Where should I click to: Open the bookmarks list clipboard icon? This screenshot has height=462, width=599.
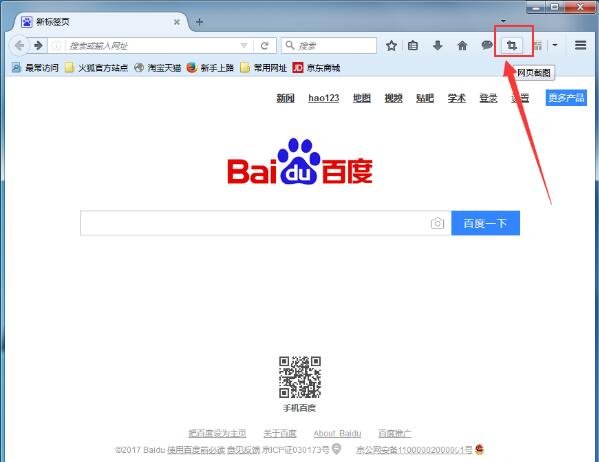[x=413, y=46]
